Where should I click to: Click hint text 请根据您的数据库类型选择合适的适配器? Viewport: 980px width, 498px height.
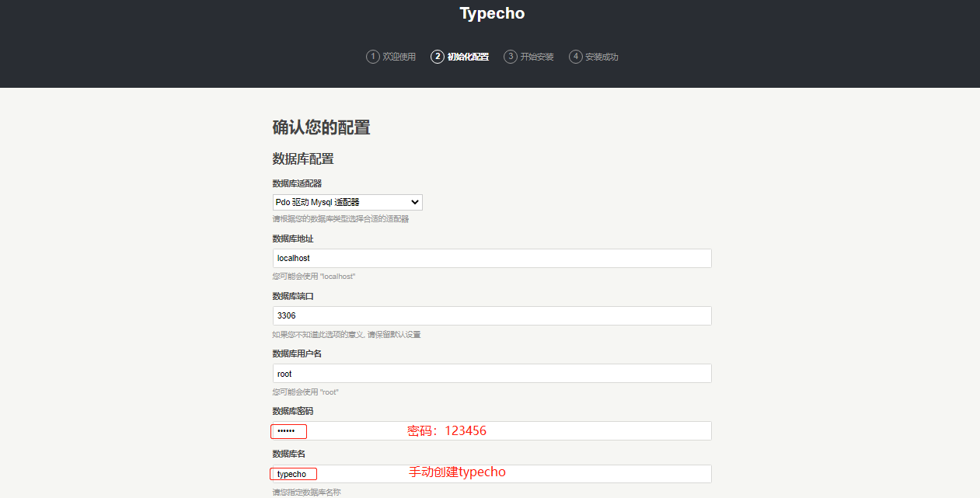[340, 219]
